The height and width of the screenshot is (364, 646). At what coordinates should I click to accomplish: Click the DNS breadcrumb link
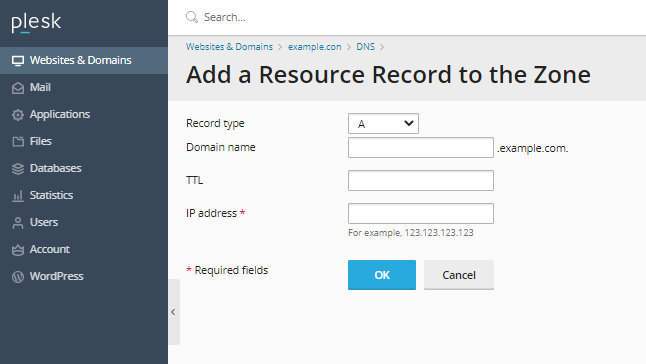pos(365,47)
